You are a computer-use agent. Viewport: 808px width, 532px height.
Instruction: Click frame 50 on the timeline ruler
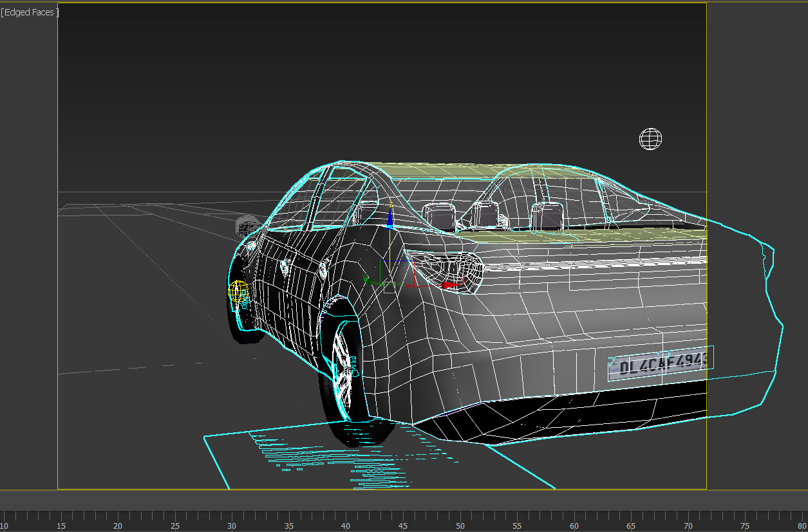pyautogui.click(x=460, y=517)
